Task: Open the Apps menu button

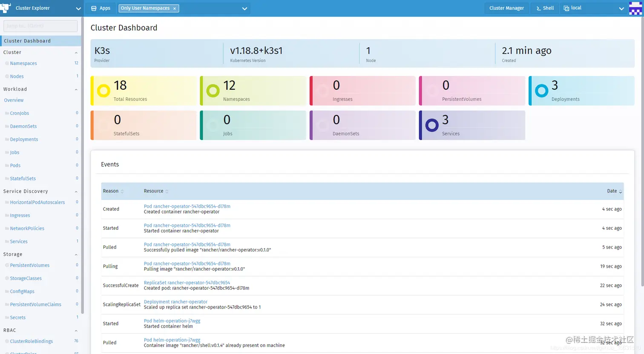Action: [101, 8]
